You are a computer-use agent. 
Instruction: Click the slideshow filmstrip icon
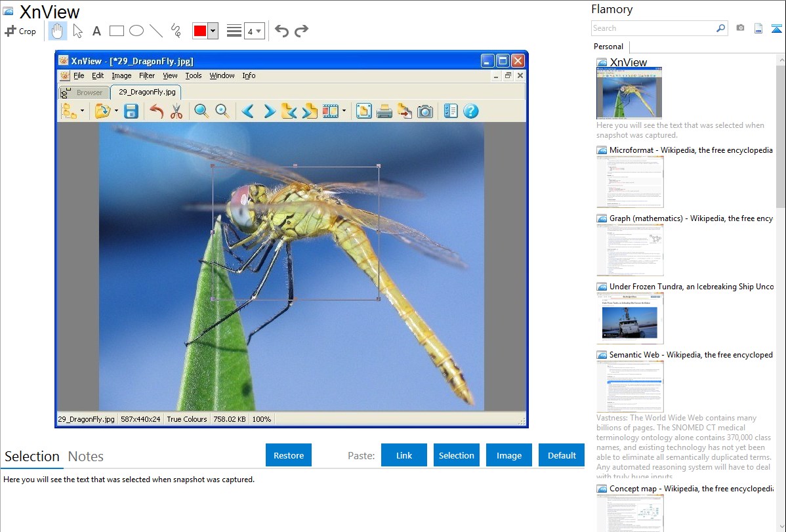coord(331,111)
